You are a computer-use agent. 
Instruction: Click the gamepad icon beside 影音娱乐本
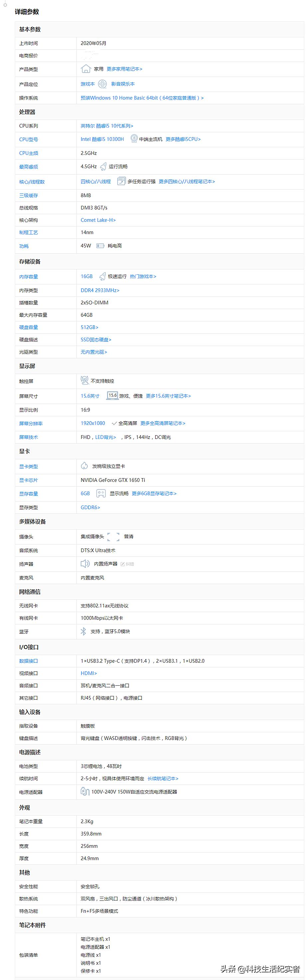coord(102,84)
